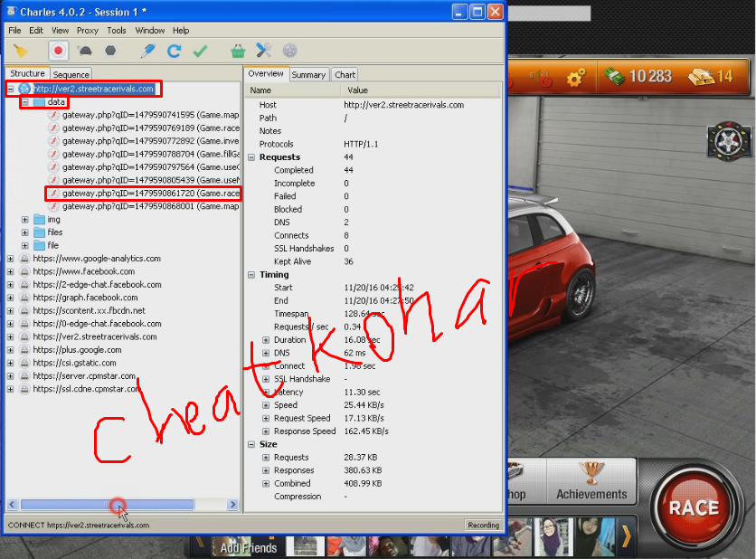Viewport: 756px width, 559px height.
Task: Expand the https://www.facebook.com host
Action: (10, 271)
